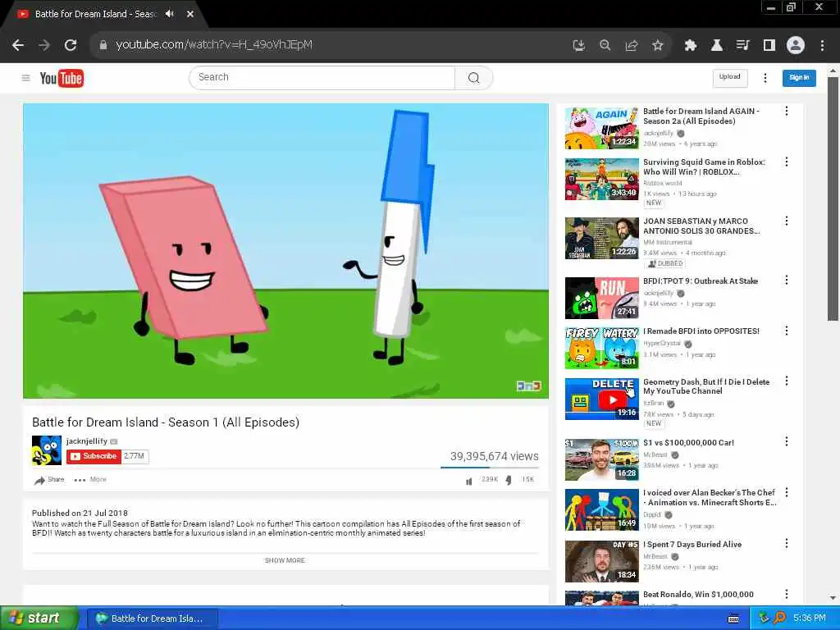
Task: Click the YouTube logo
Action: (x=62, y=78)
